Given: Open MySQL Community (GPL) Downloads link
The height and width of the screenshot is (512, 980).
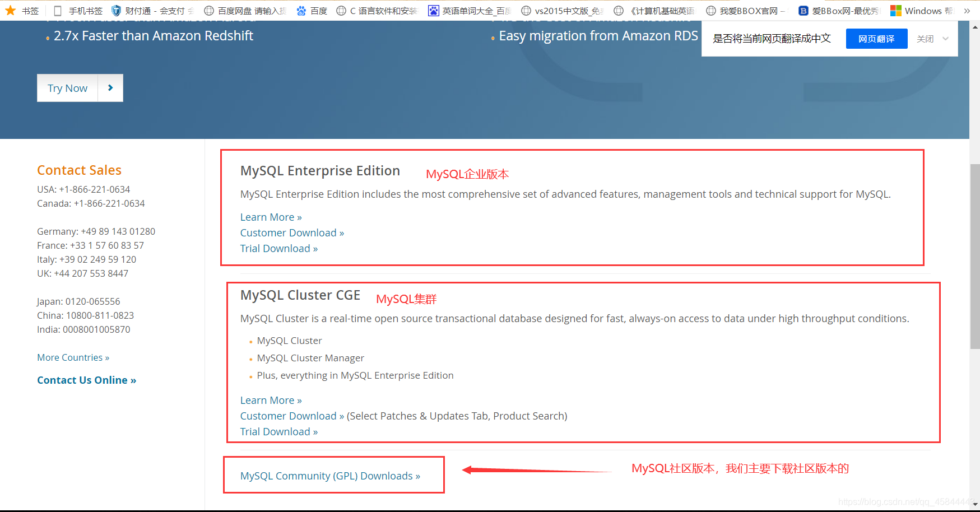Looking at the screenshot, I should tap(330, 476).
